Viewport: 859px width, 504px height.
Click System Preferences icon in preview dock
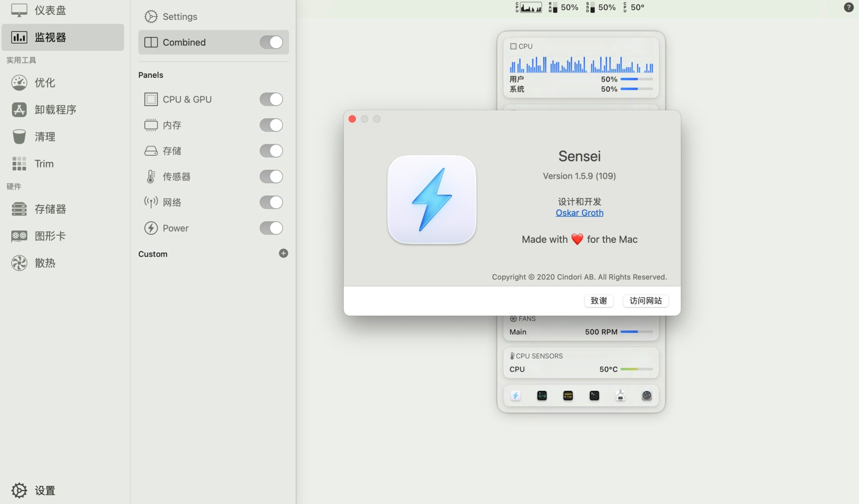[x=647, y=396]
